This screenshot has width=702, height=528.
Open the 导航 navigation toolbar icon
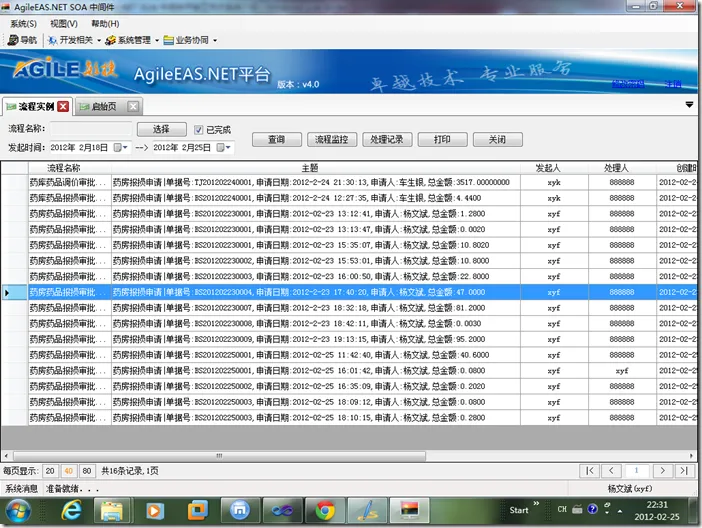point(22,40)
